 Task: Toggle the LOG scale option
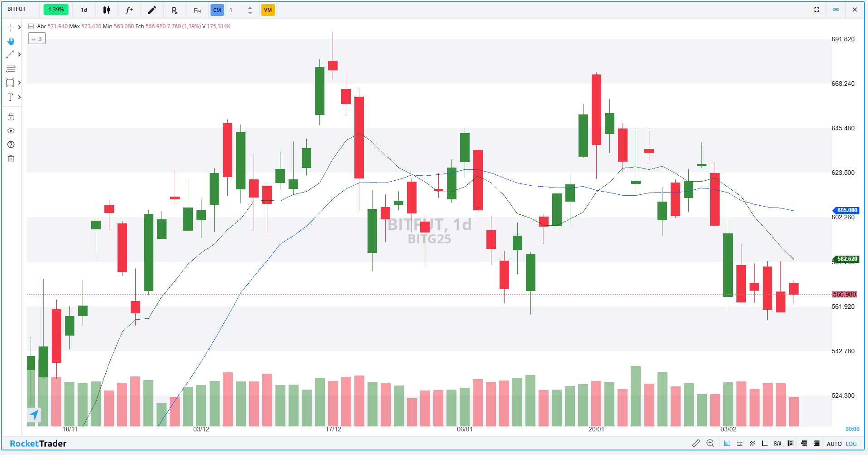click(851, 444)
